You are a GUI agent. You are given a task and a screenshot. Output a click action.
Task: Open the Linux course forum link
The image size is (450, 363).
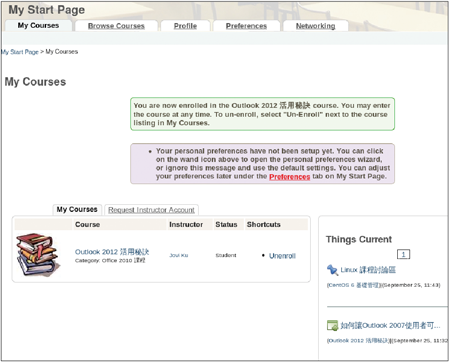point(368,270)
